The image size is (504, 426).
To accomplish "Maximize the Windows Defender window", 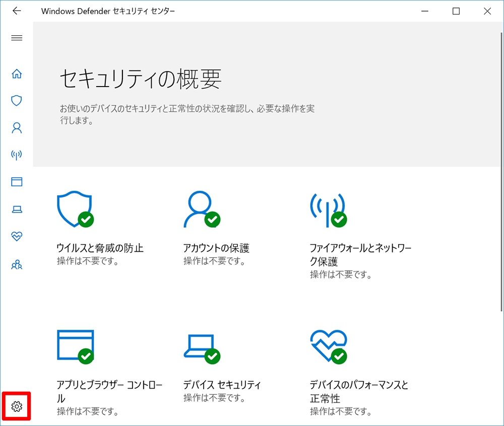I will coord(456,11).
